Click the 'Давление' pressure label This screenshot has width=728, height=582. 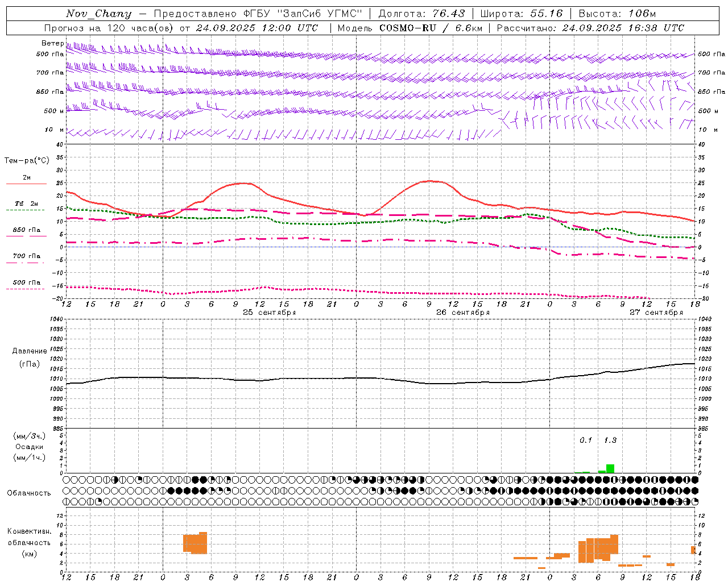click(30, 351)
